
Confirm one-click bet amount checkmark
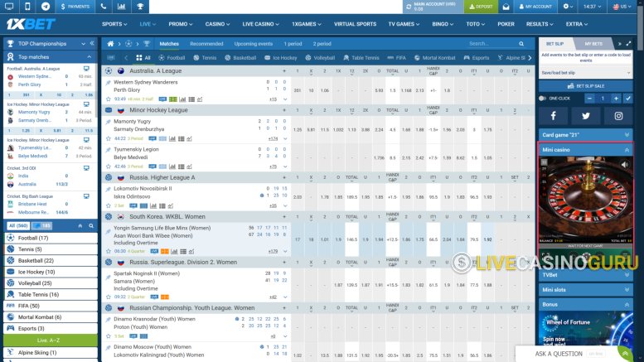pos(628,99)
